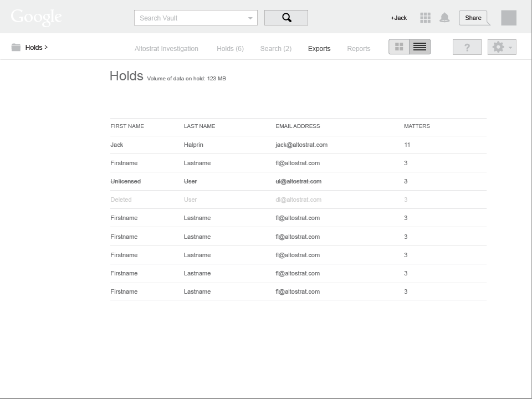Select the Halprin last name cell
532x399 pixels.
click(193, 145)
